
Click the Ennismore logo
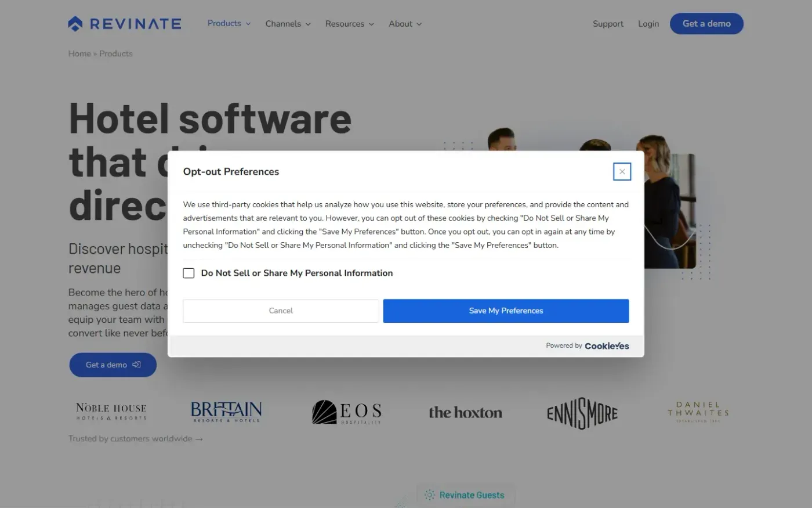(582, 413)
